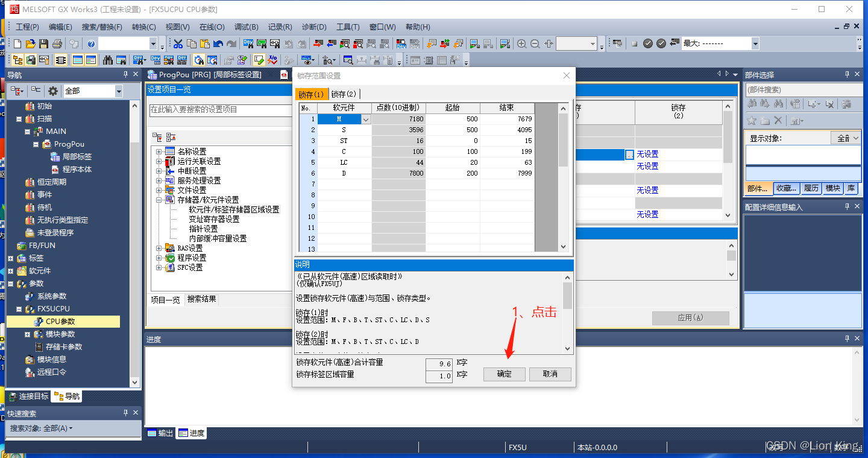Open the 最大 combo box dropdown

tap(755, 43)
